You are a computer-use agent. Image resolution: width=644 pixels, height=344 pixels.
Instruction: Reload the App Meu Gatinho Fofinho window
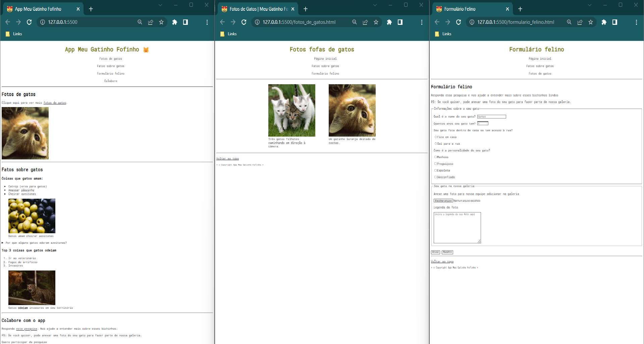tap(29, 22)
